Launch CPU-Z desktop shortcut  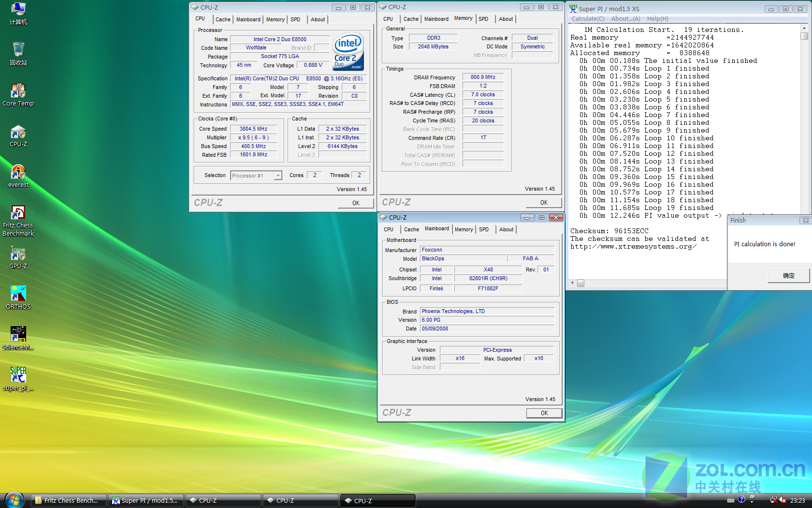18,135
